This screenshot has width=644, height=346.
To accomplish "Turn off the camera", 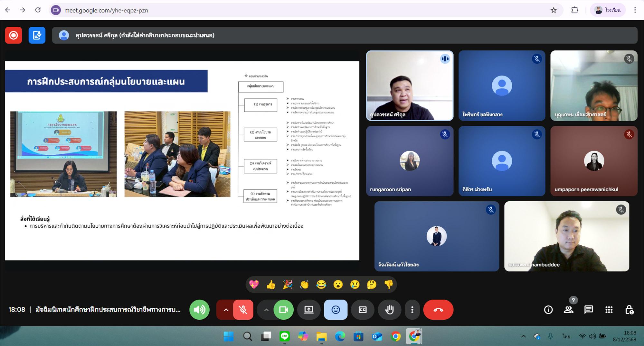I will [283, 310].
